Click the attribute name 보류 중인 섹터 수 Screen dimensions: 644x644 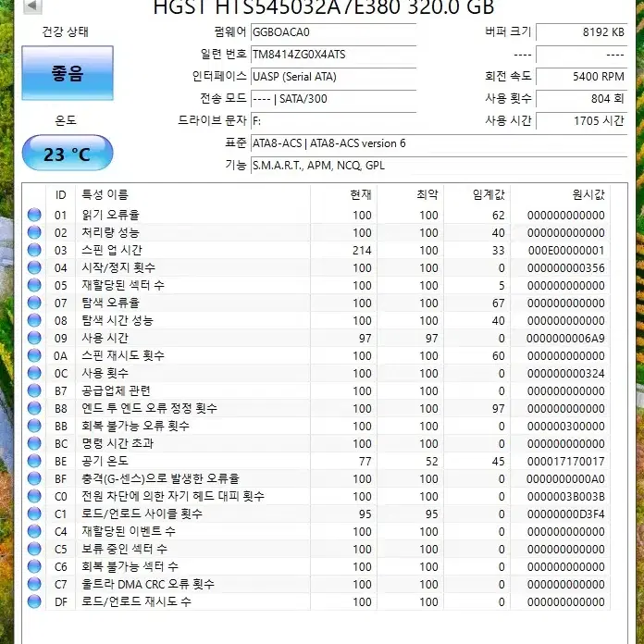[x=124, y=549]
